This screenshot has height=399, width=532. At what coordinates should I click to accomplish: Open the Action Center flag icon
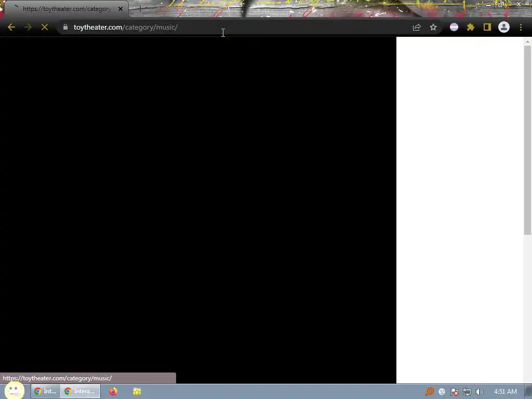454,392
